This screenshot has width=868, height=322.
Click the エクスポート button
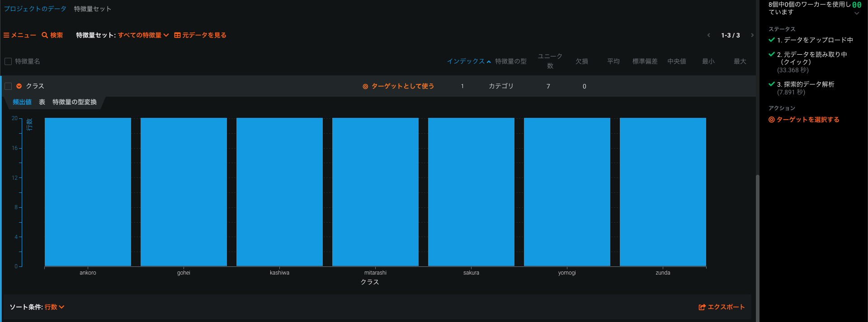[x=722, y=307]
